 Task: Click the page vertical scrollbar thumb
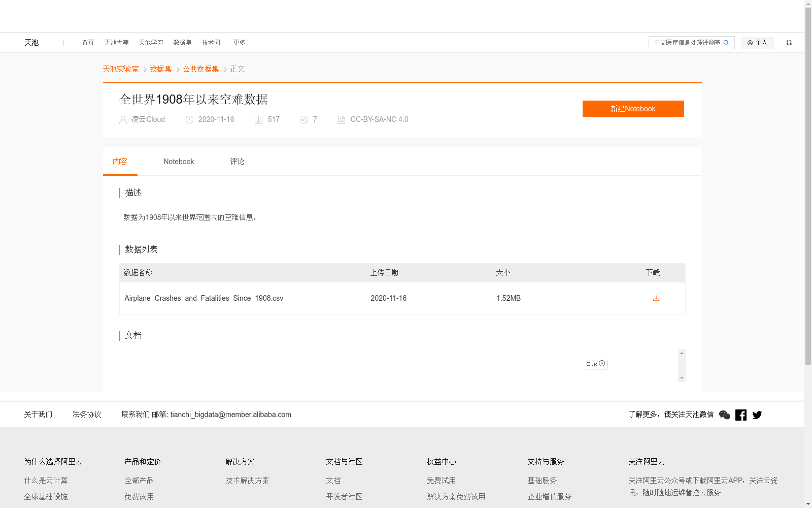[x=808, y=186]
